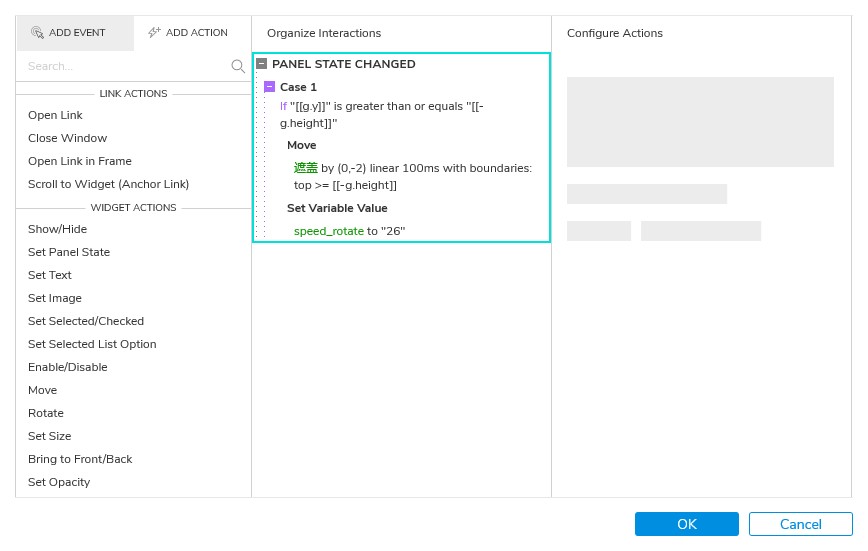Focus the action Search field
The width and height of the screenshot is (868, 551).
127,66
